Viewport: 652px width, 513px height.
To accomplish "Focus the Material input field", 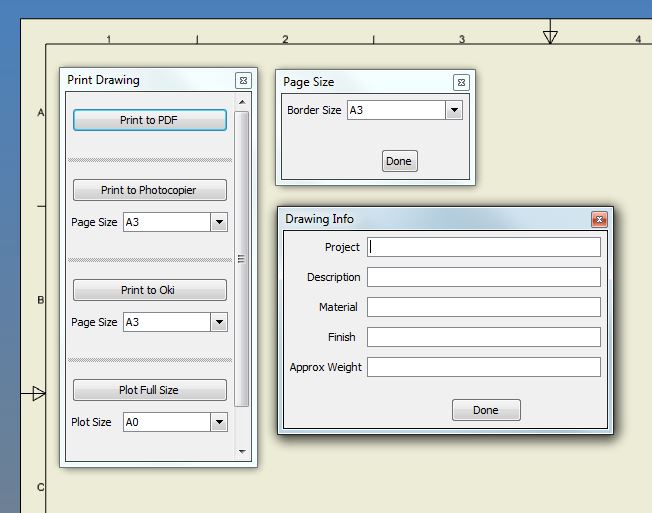I will [484, 307].
